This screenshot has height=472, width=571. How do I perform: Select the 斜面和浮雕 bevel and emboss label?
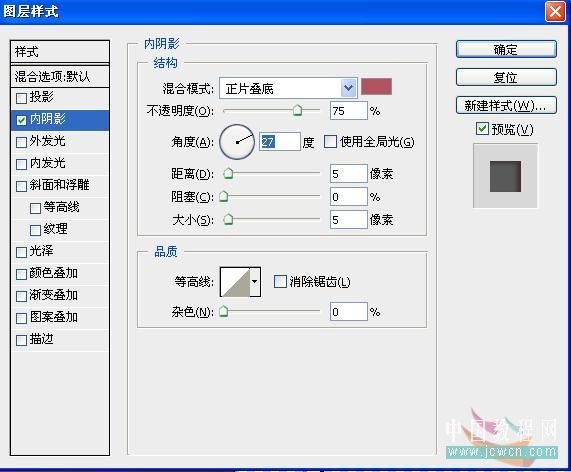point(59,185)
